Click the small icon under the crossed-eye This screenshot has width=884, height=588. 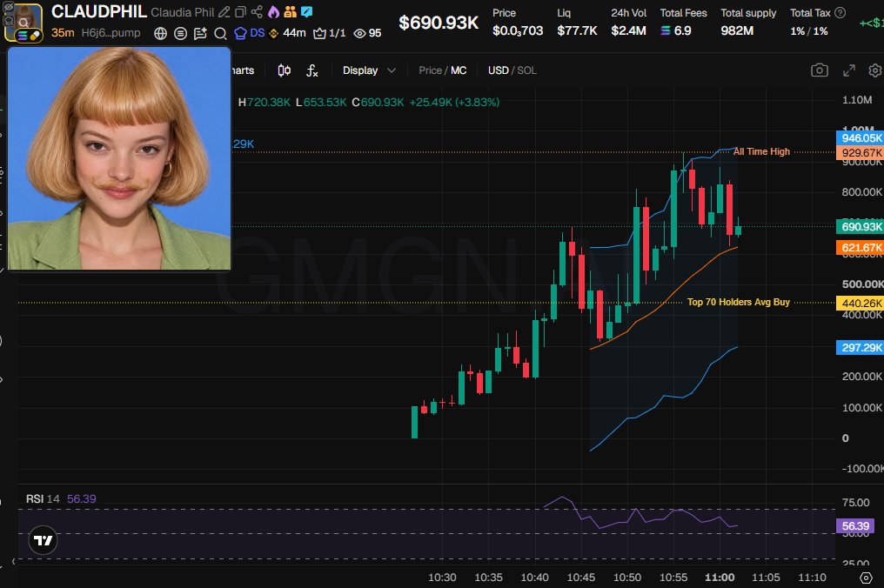[8, 21]
